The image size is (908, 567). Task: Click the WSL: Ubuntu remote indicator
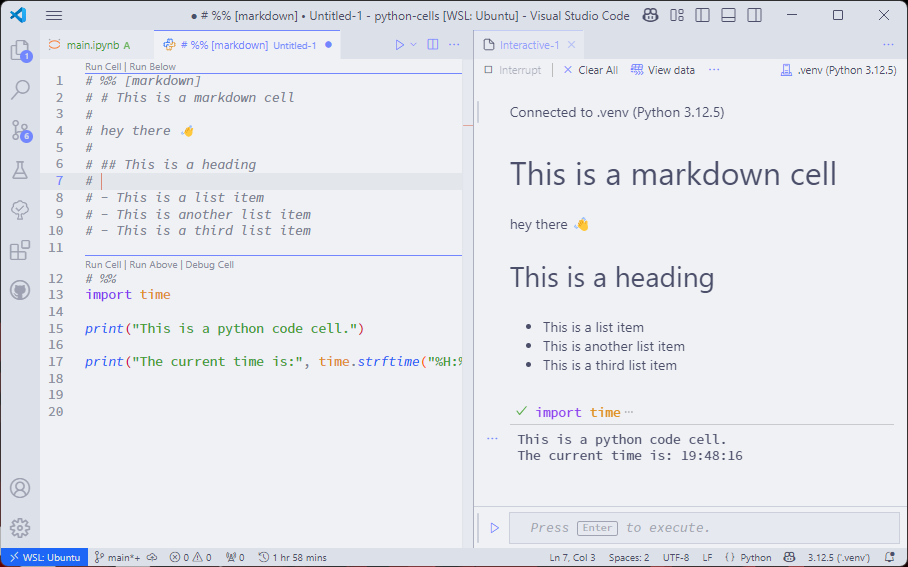pyautogui.click(x=45, y=558)
